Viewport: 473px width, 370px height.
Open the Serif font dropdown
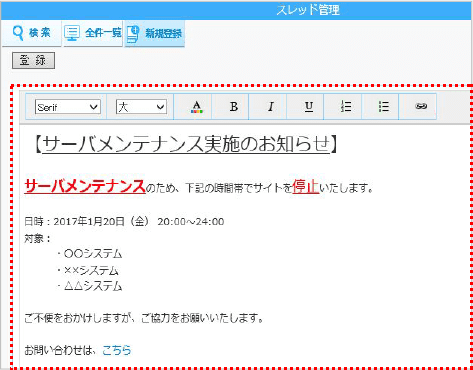[x=68, y=107]
